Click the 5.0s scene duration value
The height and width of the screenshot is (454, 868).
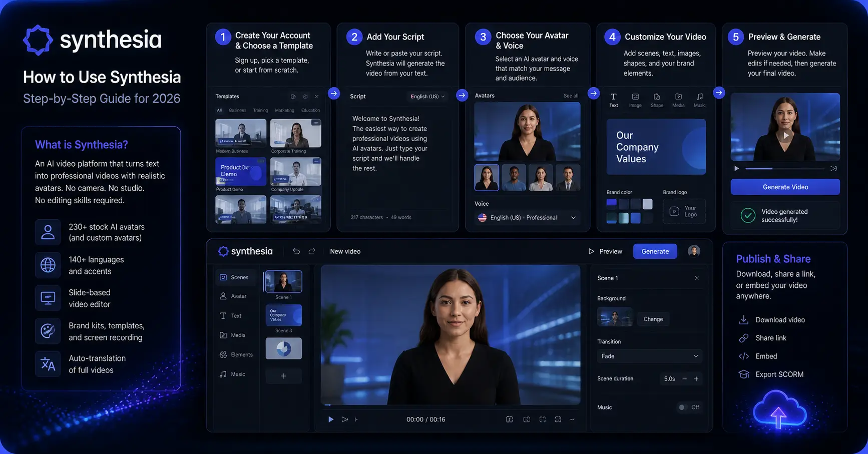coord(670,379)
